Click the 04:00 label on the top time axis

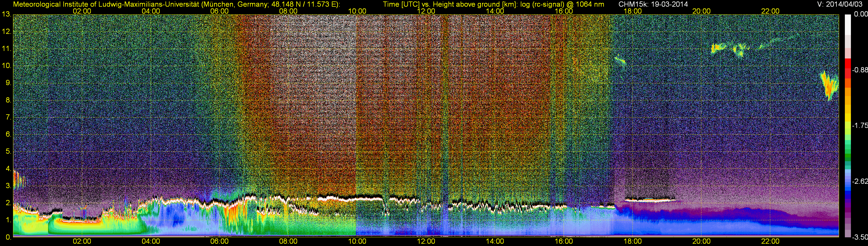151,11
